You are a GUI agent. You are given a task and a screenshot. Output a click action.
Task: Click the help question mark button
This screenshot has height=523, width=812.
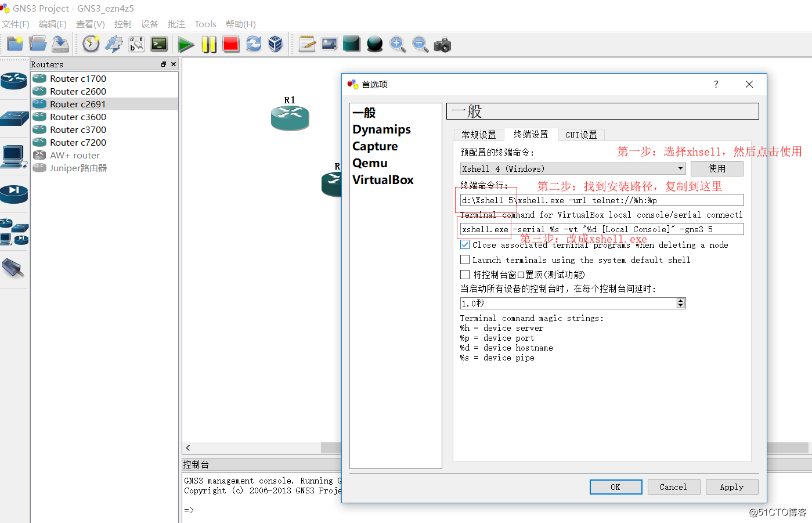point(716,84)
